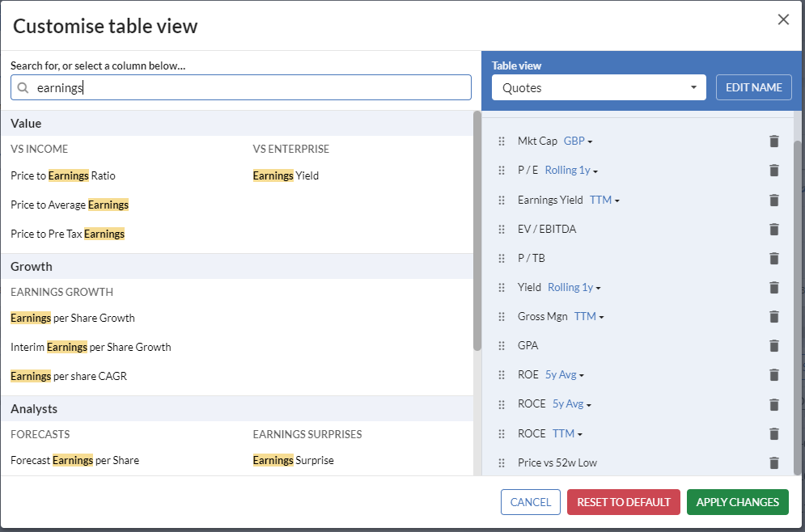Delete the Earnings Yield column from table view

[774, 200]
